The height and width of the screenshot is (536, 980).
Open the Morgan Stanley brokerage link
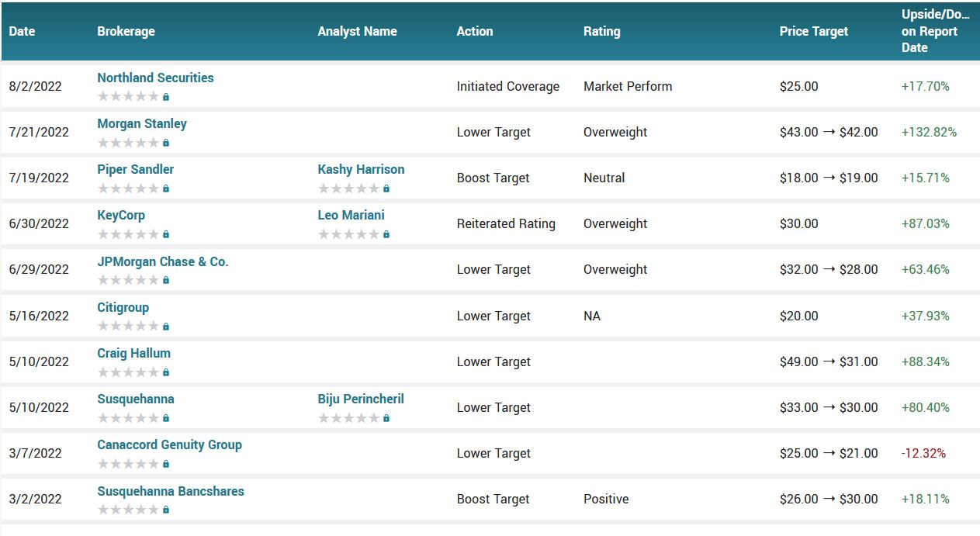(142, 123)
